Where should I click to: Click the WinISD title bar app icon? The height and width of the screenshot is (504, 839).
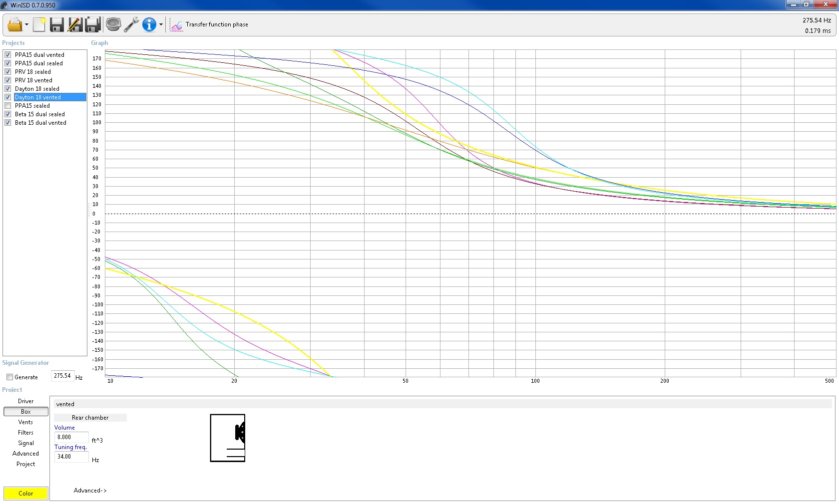tap(4, 5)
